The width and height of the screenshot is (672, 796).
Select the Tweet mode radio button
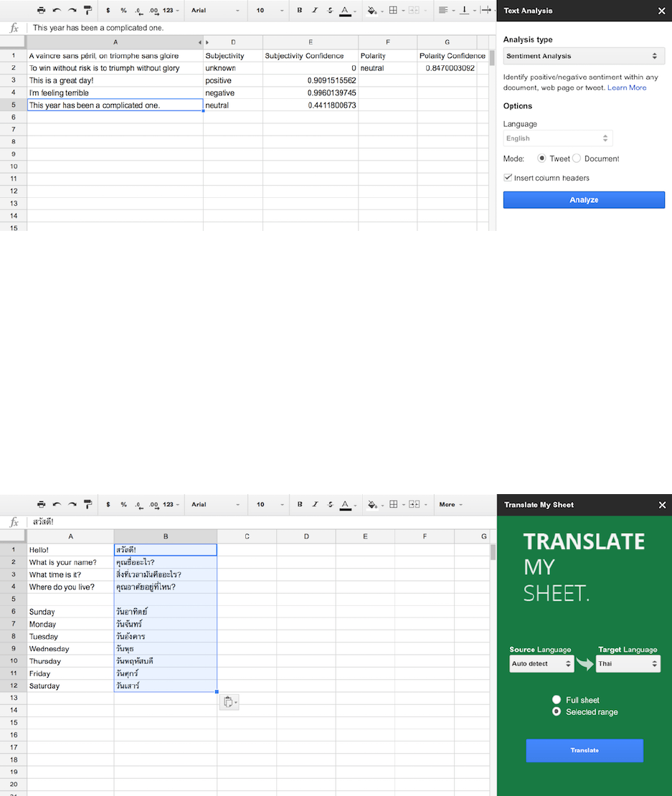point(541,158)
